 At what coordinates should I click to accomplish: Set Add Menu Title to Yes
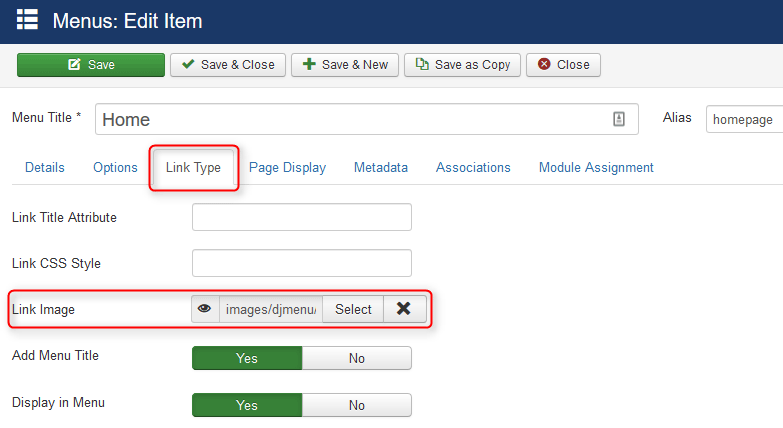click(247, 358)
